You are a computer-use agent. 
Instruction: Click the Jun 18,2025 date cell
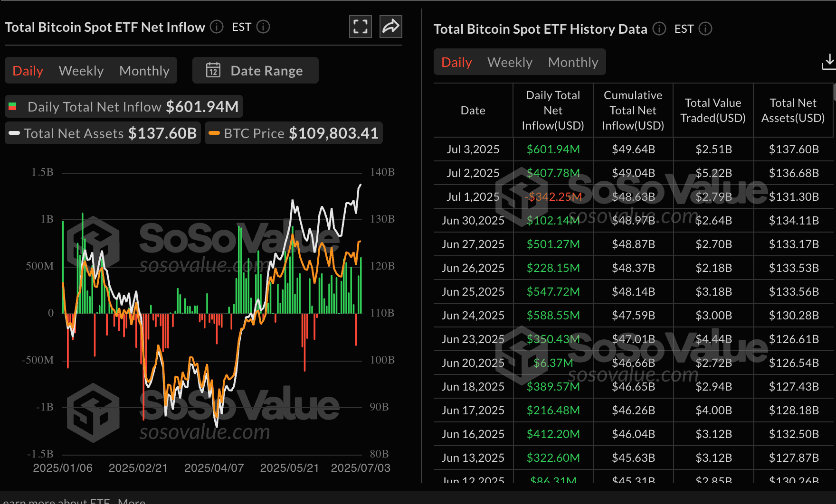coord(473,386)
